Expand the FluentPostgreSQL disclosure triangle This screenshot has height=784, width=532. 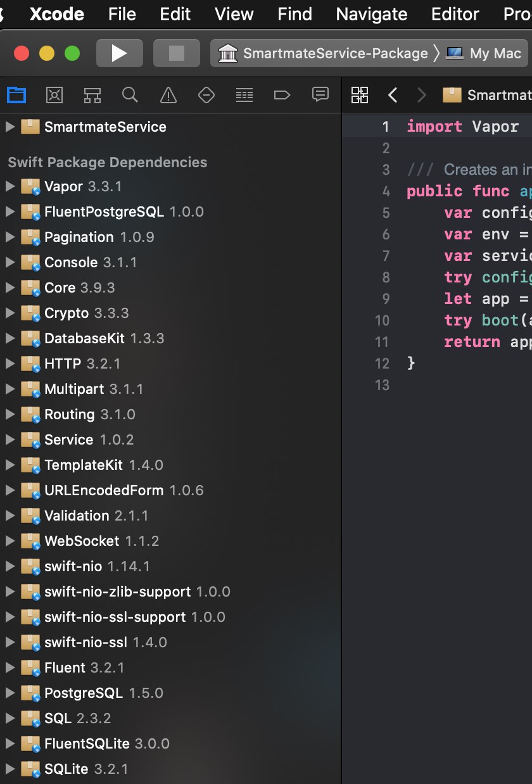pyautogui.click(x=9, y=212)
